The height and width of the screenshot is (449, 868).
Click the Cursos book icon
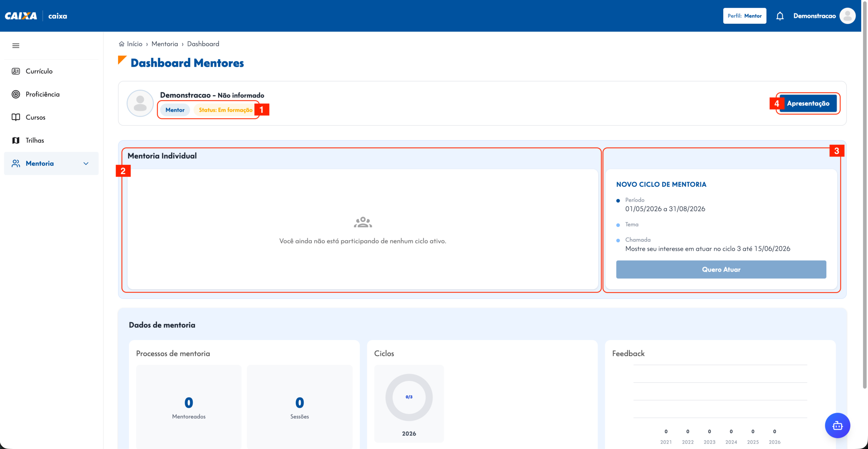pos(16,117)
